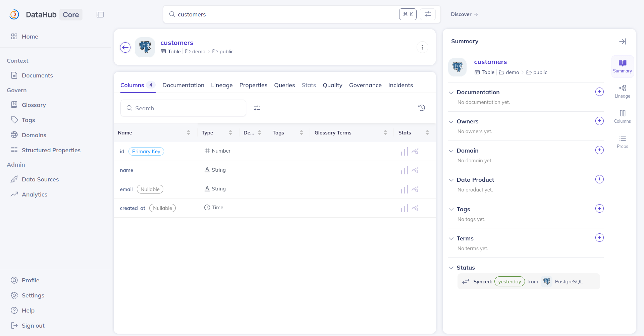The image size is (644, 336).
Task: Sort the table by the Name column
Action: tap(189, 133)
